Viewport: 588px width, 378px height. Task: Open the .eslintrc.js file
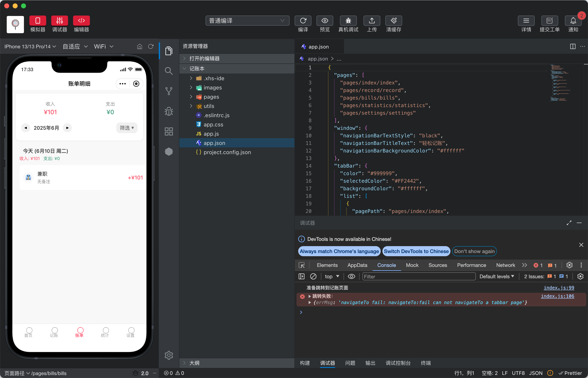coord(237,115)
